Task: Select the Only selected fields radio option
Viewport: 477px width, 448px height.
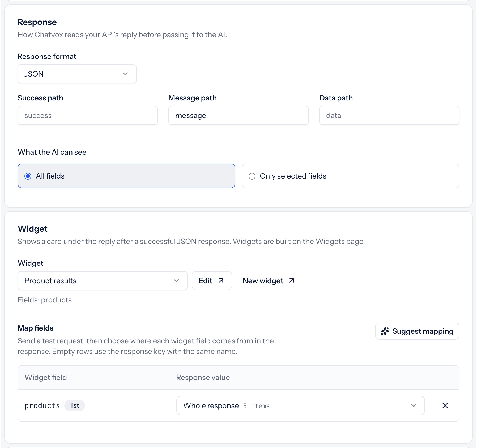Action: click(351, 176)
